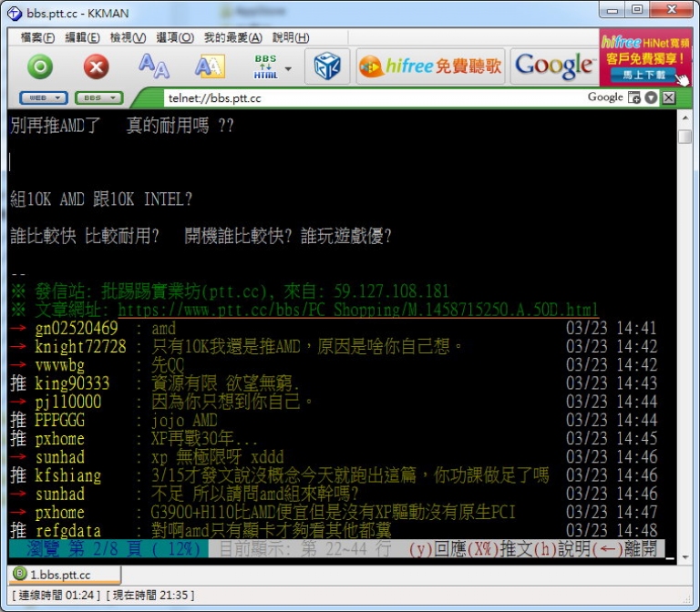Image resolution: width=700 pixels, height=612 pixels.
Task: Click the red disconnect X button
Action: click(x=97, y=66)
